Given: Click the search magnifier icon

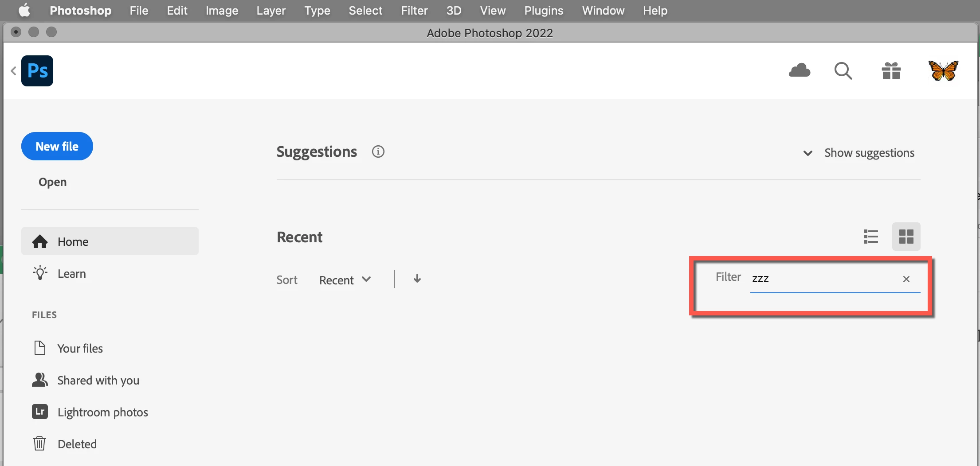Looking at the screenshot, I should 843,71.
